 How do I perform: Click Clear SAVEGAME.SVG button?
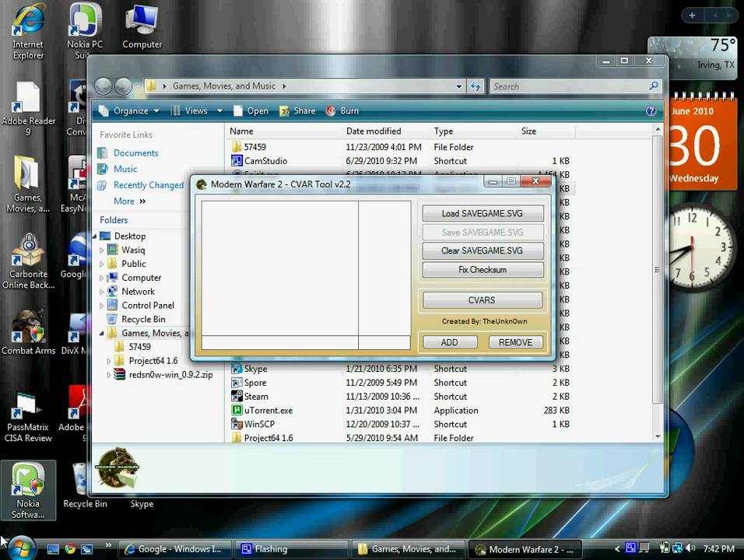(x=483, y=250)
